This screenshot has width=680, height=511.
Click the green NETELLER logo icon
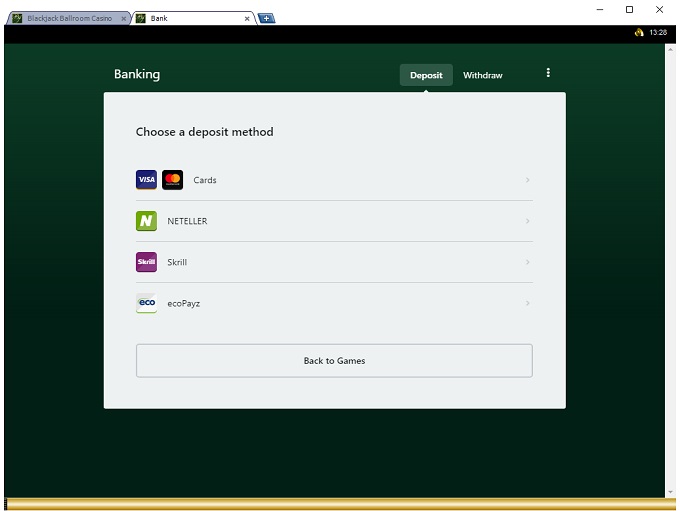(146, 221)
